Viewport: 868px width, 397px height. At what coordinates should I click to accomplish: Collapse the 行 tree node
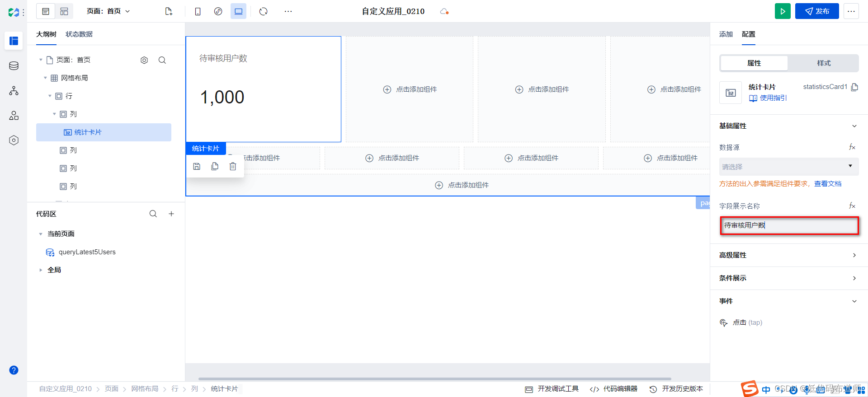click(50, 96)
